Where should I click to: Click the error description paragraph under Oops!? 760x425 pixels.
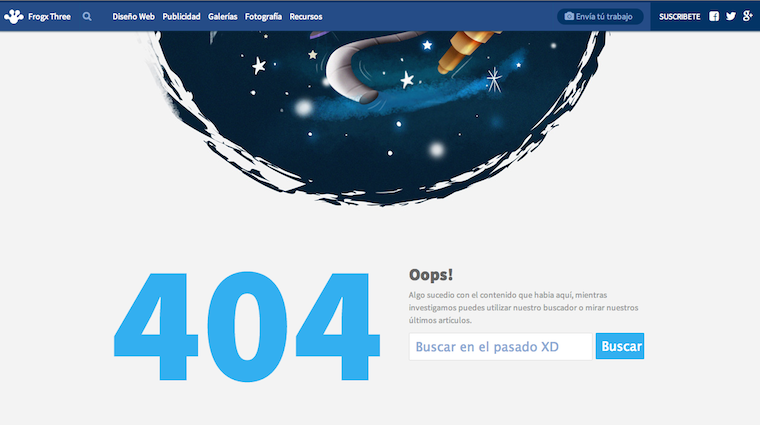pyautogui.click(x=523, y=308)
